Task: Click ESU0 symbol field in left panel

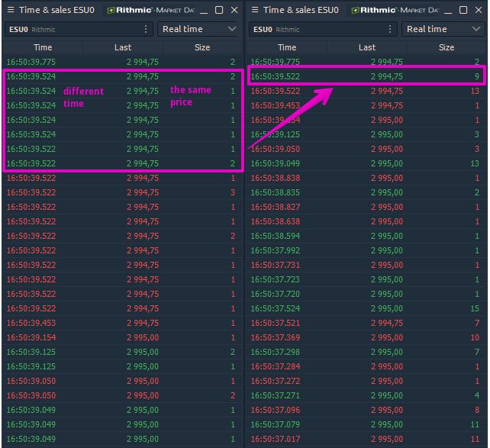Action: click(x=79, y=29)
